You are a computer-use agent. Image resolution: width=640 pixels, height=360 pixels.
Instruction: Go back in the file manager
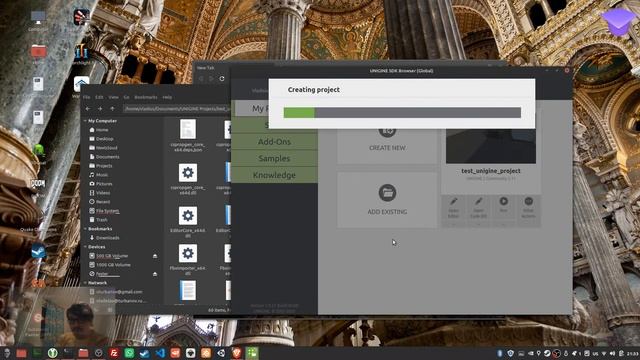point(88,109)
